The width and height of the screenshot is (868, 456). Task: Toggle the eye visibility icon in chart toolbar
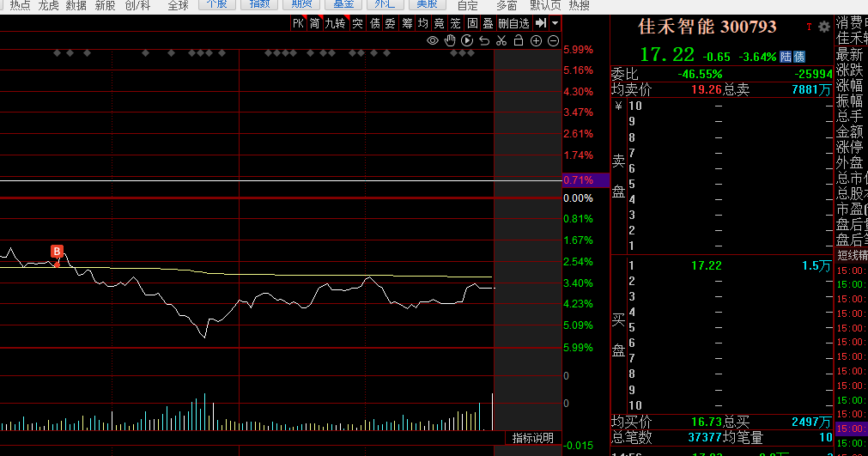[x=433, y=40]
